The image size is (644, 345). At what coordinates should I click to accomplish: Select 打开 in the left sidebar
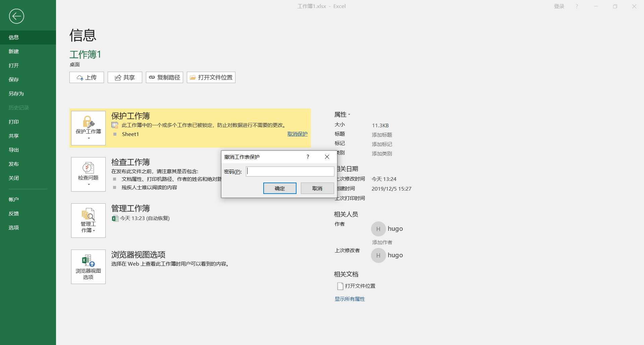tap(28, 66)
